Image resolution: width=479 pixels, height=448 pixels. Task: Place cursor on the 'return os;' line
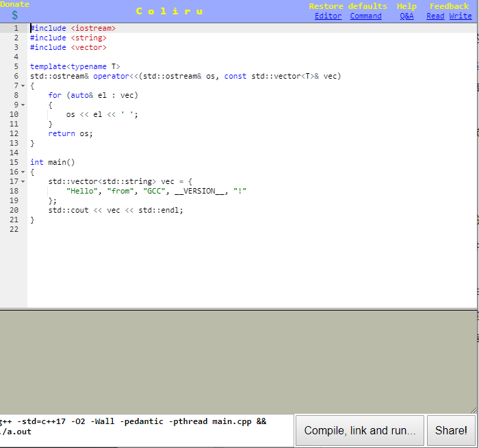click(70, 134)
